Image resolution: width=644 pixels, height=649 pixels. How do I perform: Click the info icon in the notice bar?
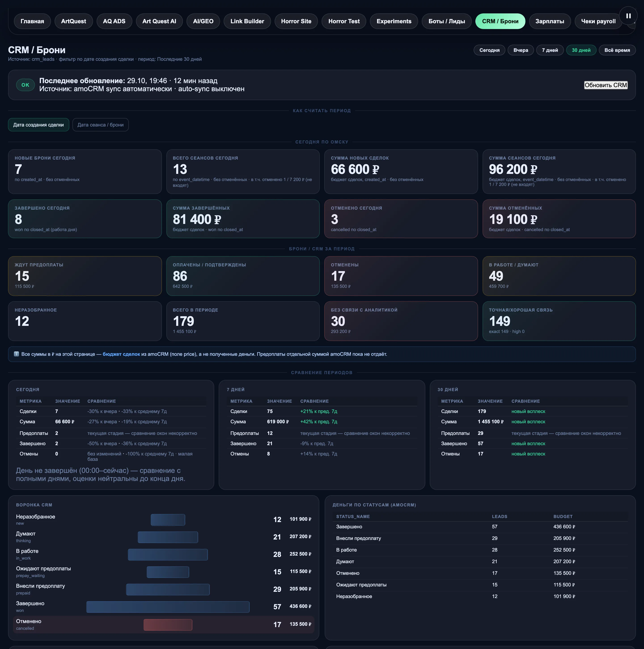click(16, 354)
